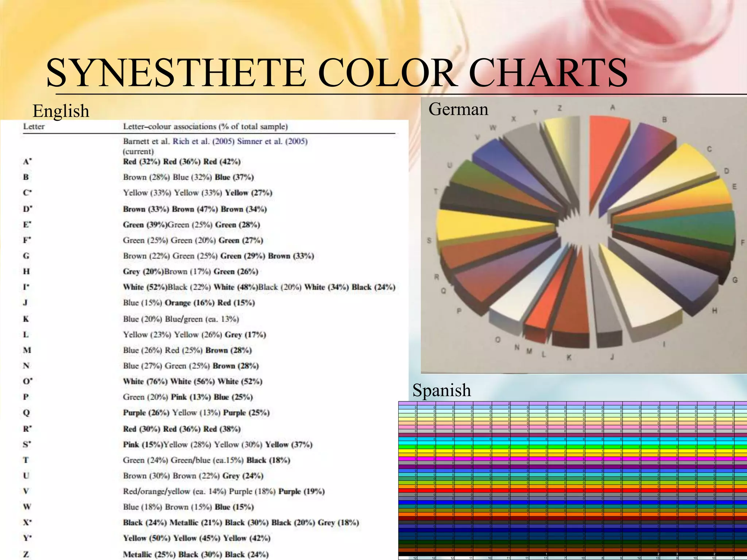Click the letter 'K' in the table
747x560 pixels.
[x=26, y=319]
